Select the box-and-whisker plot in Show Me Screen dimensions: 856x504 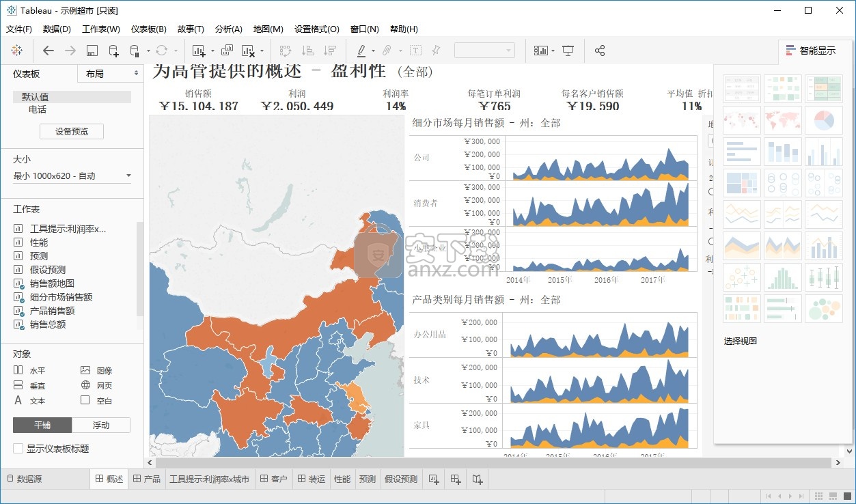(x=823, y=277)
